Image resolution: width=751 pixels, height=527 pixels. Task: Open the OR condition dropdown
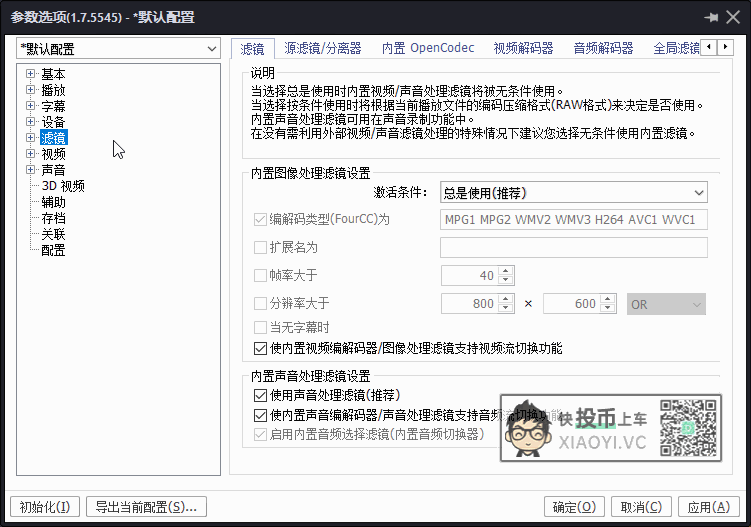(x=666, y=304)
